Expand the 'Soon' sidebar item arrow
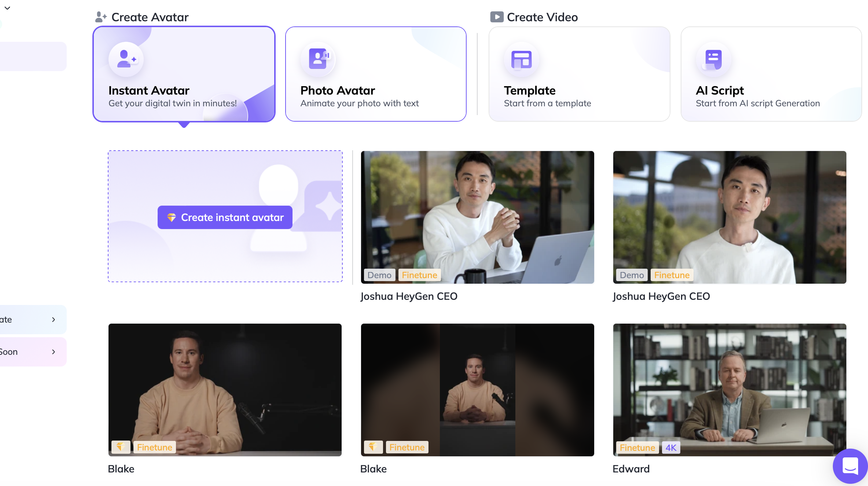Image resolution: width=868 pixels, height=486 pixels. click(x=54, y=352)
